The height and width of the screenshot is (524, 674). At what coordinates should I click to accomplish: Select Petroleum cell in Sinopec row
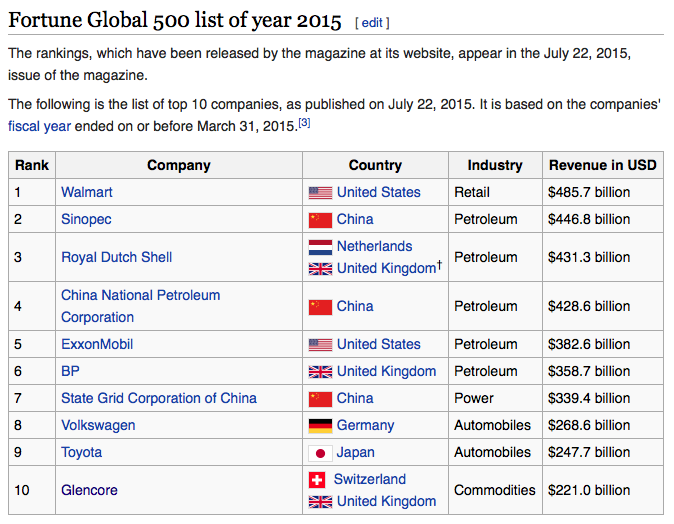point(495,219)
